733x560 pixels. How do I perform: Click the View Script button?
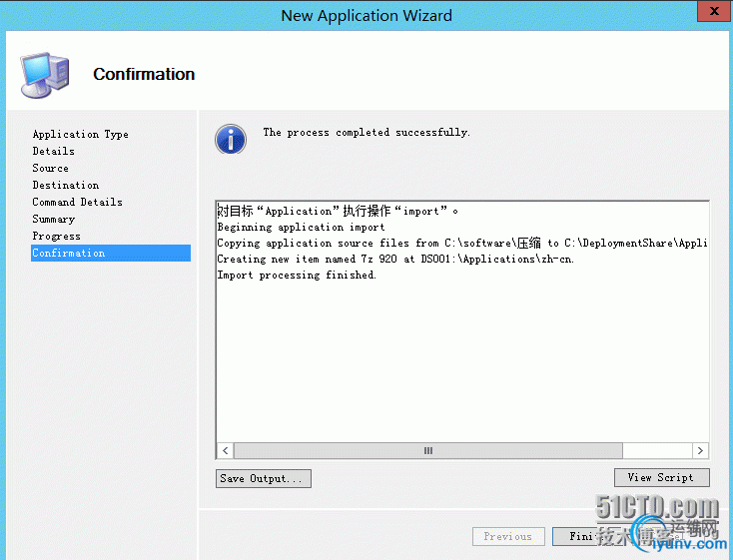click(661, 477)
